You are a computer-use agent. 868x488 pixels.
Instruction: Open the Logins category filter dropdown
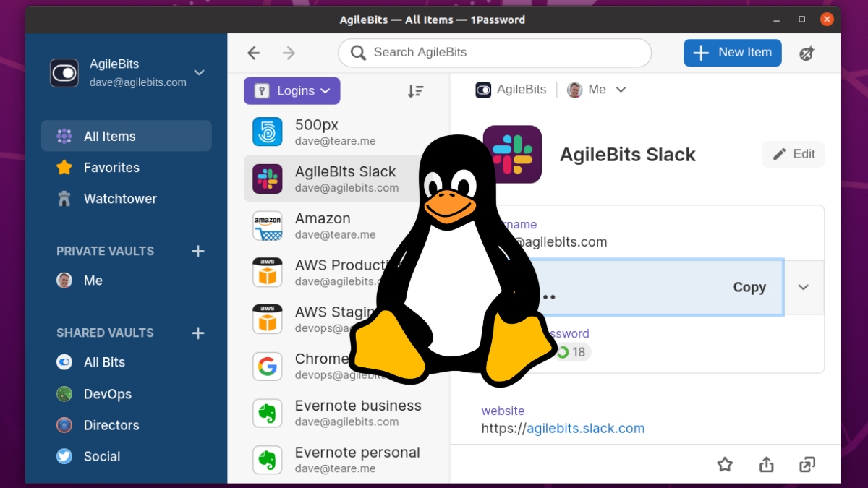coord(292,91)
